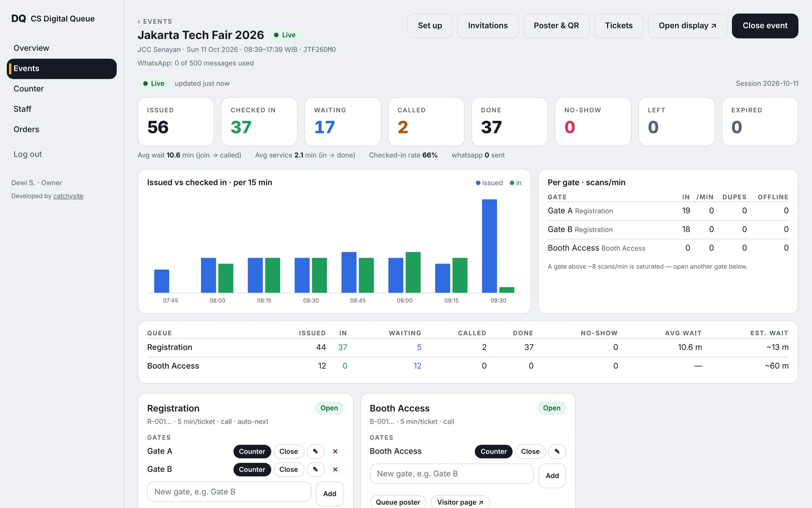
Task: Go back via the Events breadcrumb
Action: (x=155, y=21)
